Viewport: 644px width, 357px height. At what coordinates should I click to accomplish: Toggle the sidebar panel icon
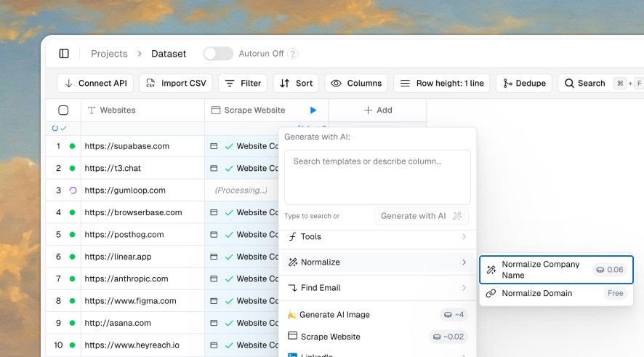pos(64,54)
